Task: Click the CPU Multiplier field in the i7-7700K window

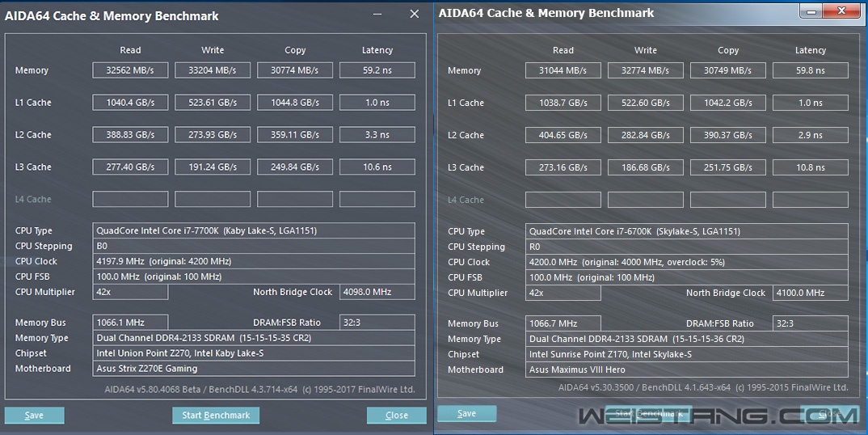Action: point(130,292)
